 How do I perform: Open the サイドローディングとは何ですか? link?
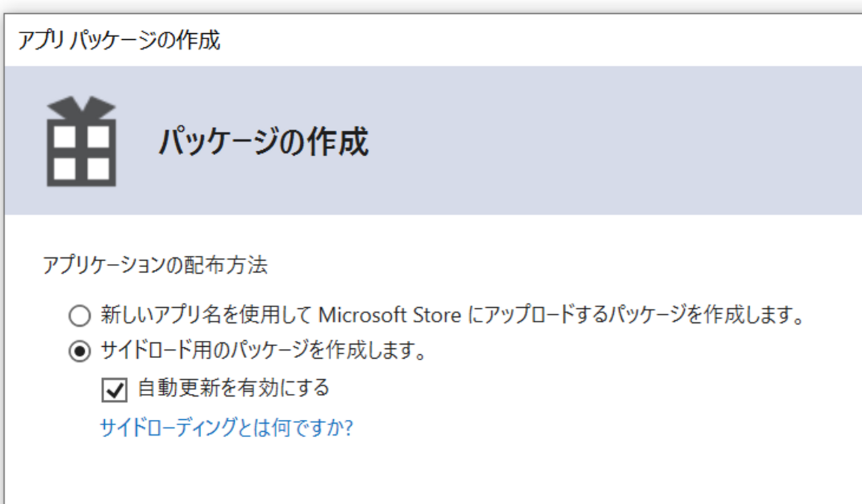[226, 428]
